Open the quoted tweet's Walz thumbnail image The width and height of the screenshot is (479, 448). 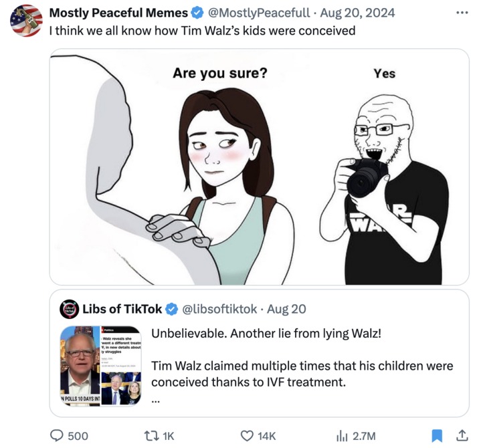tap(101, 366)
